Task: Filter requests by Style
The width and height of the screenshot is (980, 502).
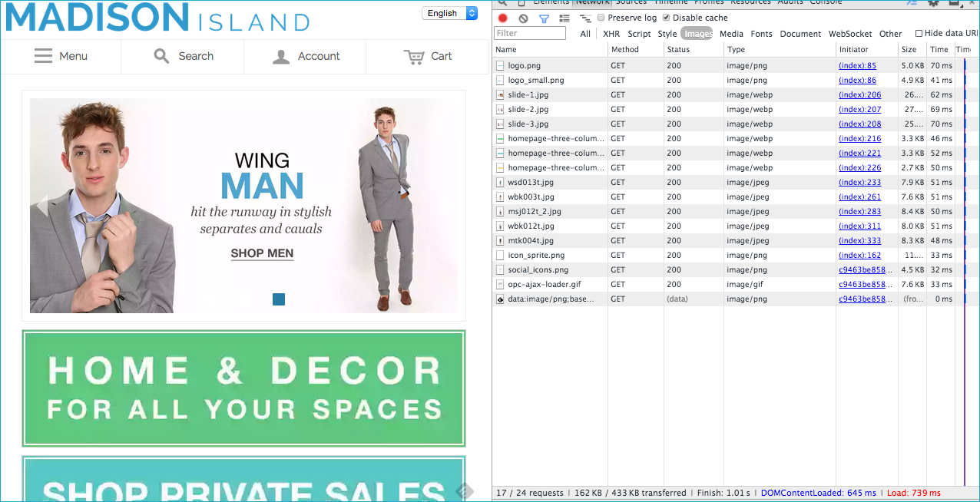Action: click(x=667, y=34)
